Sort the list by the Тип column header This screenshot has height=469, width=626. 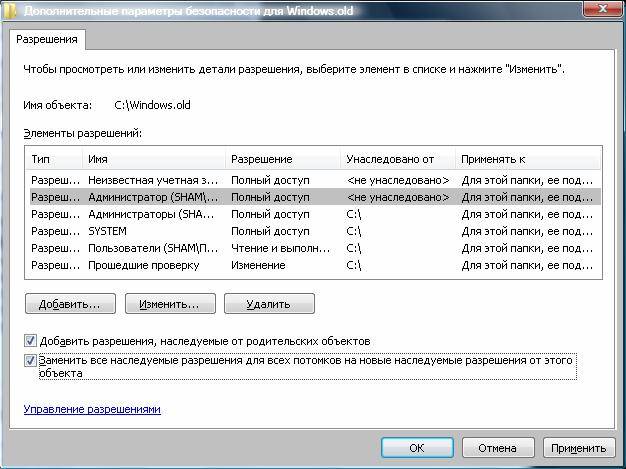[54, 159]
